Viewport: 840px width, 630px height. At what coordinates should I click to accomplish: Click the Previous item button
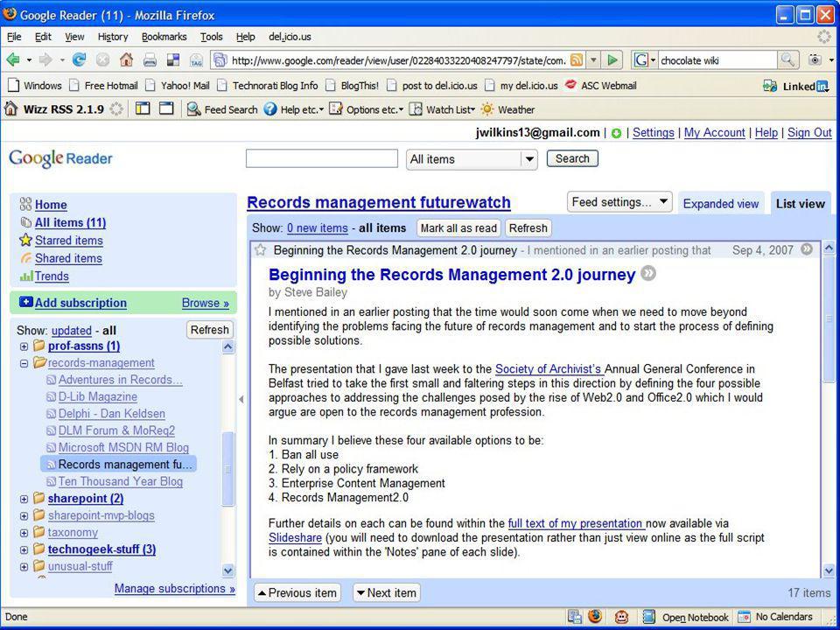pos(297,592)
